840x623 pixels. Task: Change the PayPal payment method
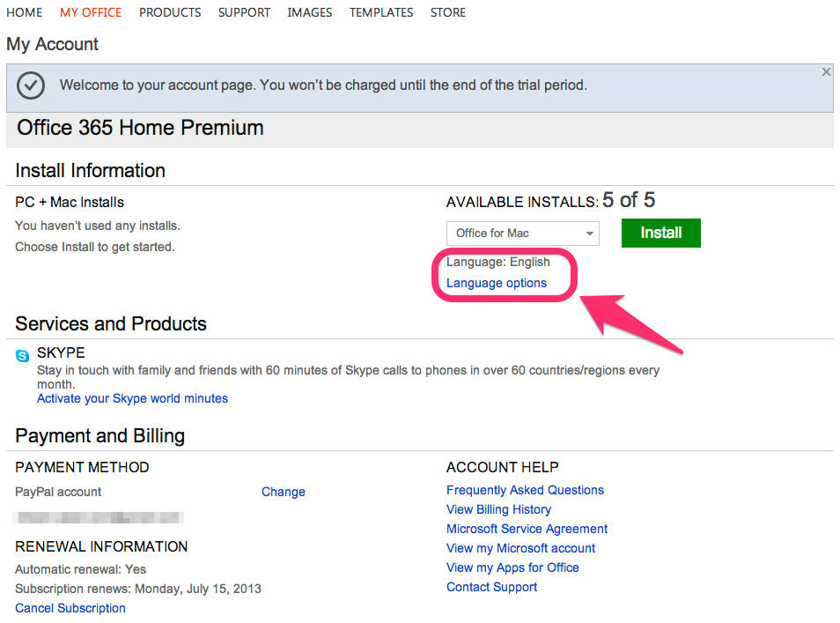[283, 492]
